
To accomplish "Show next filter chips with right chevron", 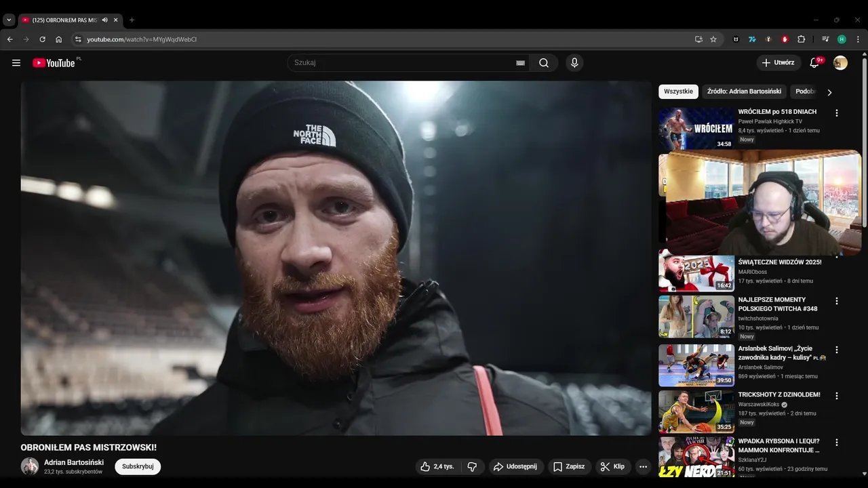I will (829, 92).
